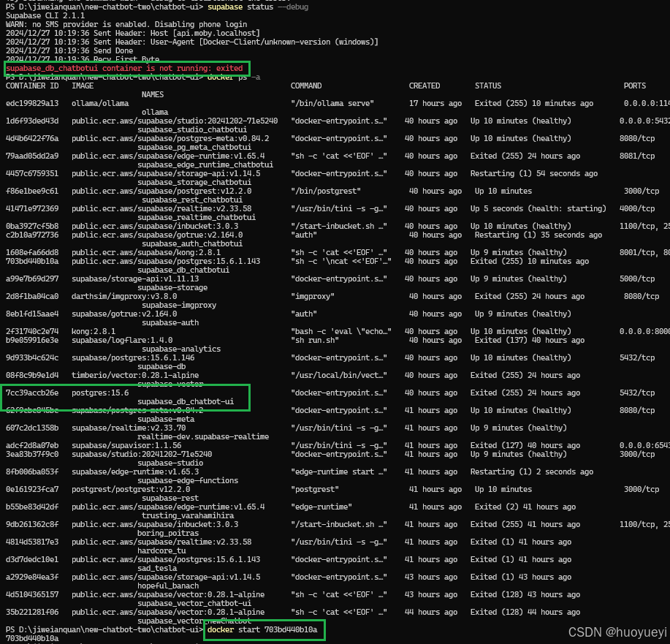Click the name 'realtime-dev.supabase-realtime'
Screen dimensions: 670x644
(203, 436)
